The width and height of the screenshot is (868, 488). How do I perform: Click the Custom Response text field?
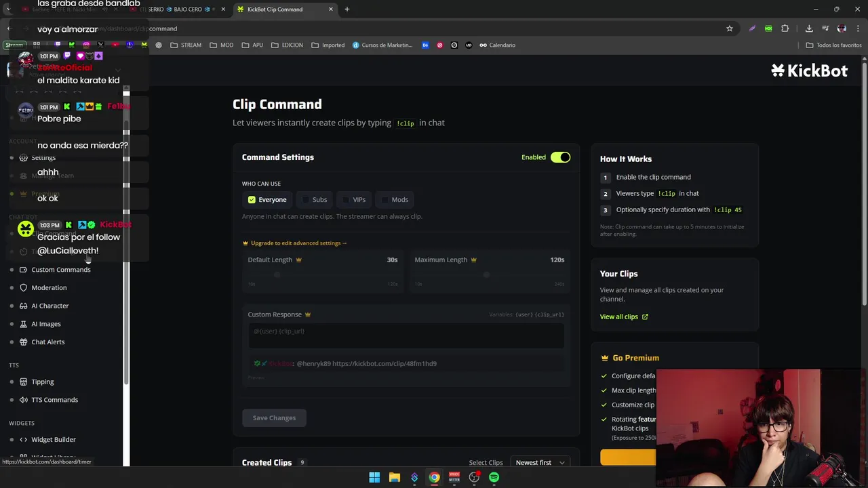[406, 335]
